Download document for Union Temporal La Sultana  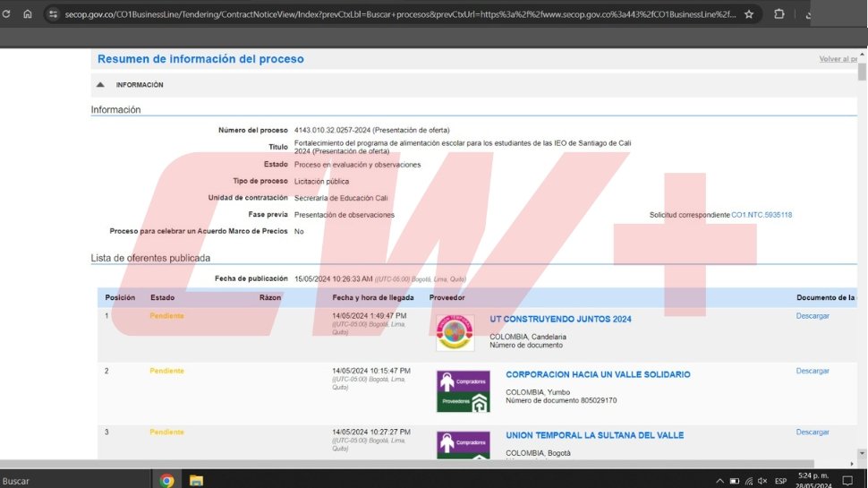(x=813, y=432)
